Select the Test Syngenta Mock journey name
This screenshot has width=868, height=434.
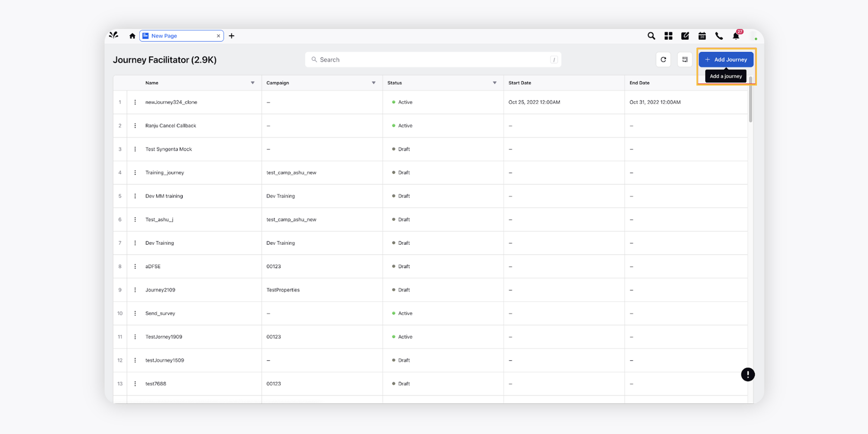pyautogui.click(x=169, y=149)
